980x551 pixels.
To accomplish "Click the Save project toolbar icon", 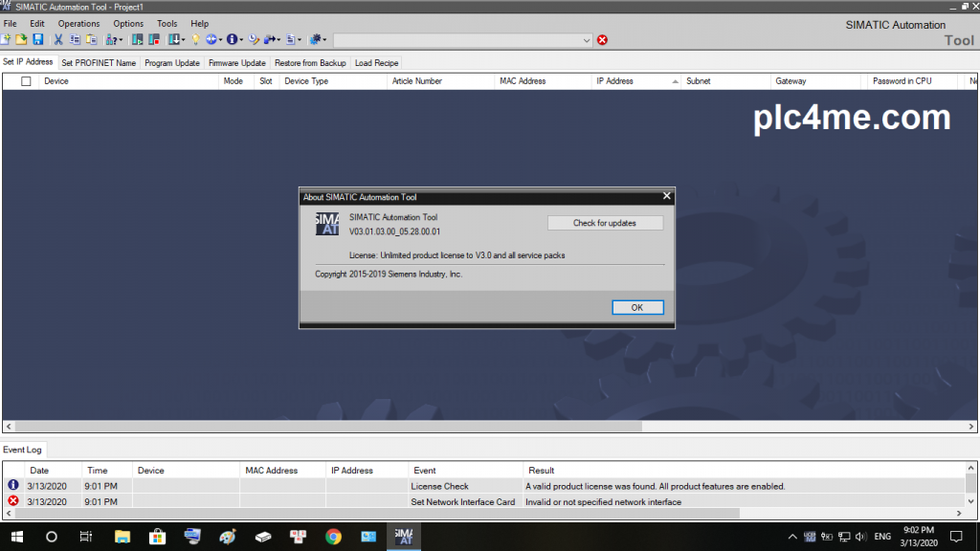I will click(x=38, y=40).
